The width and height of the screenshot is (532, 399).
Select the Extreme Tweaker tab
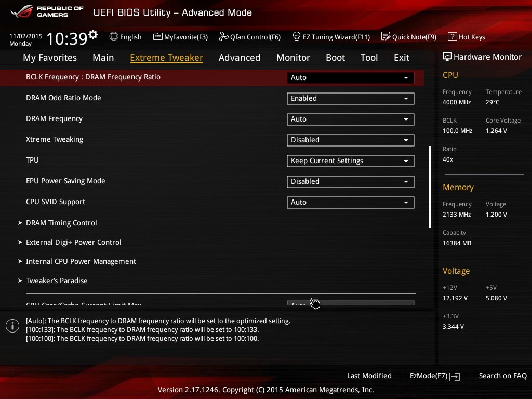pyautogui.click(x=166, y=58)
